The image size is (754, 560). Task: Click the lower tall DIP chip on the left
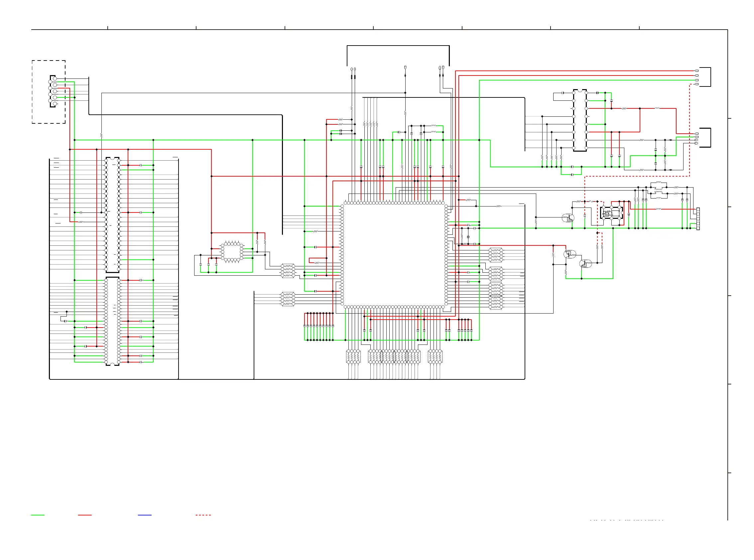click(x=112, y=321)
